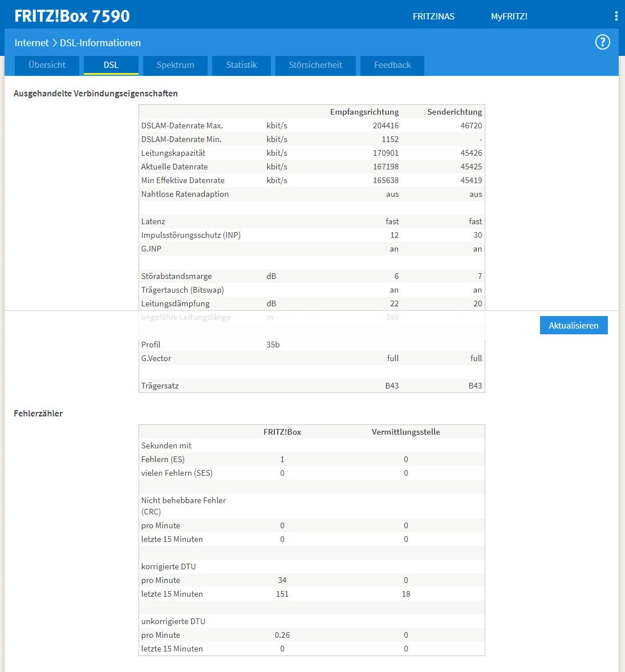Click the Aktualisieren button
This screenshot has width=625, height=672.
pyautogui.click(x=574, y=325)
